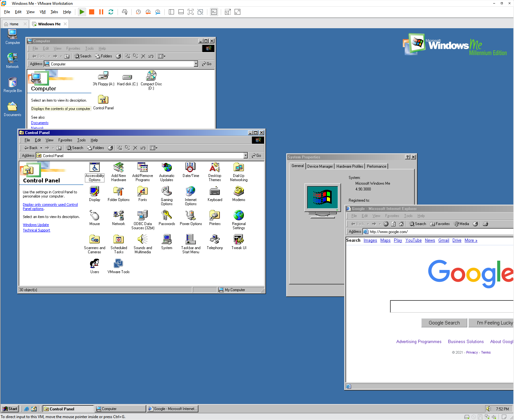Click Go button in Control Panel
The image size is (514, 420).
tap(256, 155)
